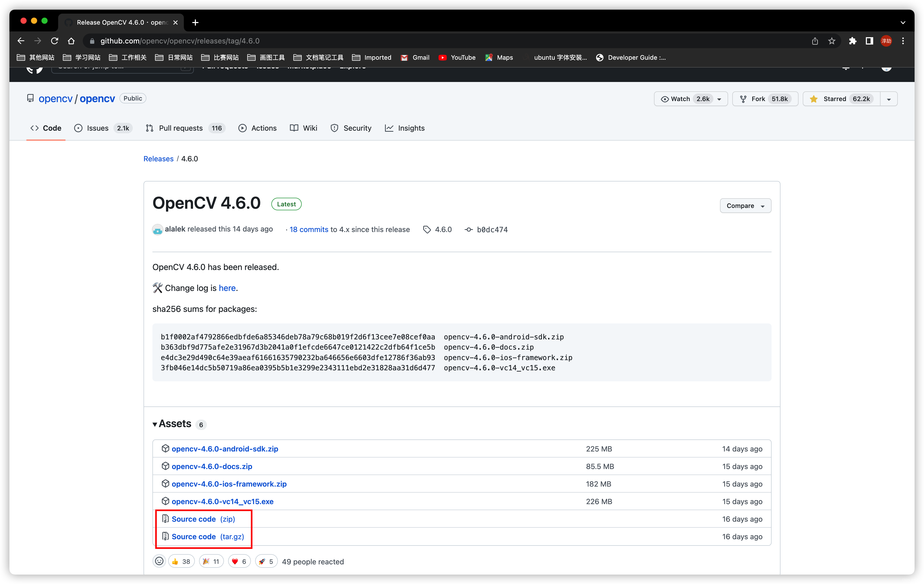The width and height of the screenshot is (924, 584).
Task: Toggle the browser side panel icon
Action: pyautogui.click(x=870, y=41)
